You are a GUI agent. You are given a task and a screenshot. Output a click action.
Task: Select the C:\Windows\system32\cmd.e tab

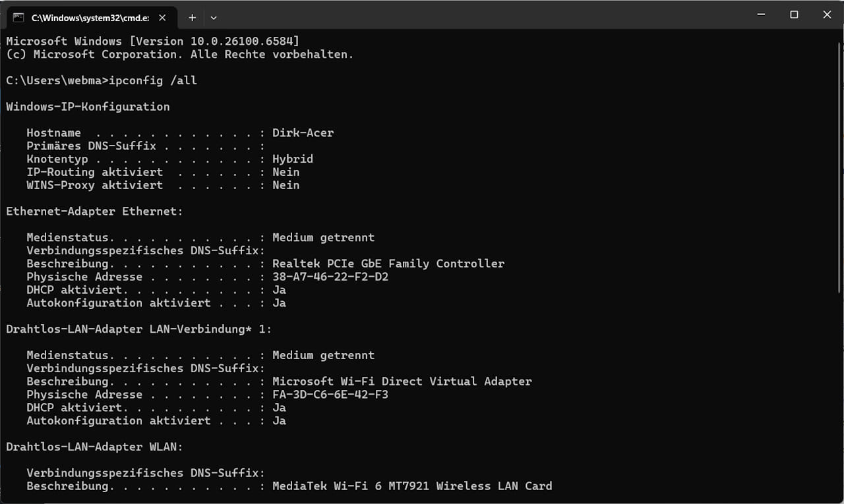89,18
